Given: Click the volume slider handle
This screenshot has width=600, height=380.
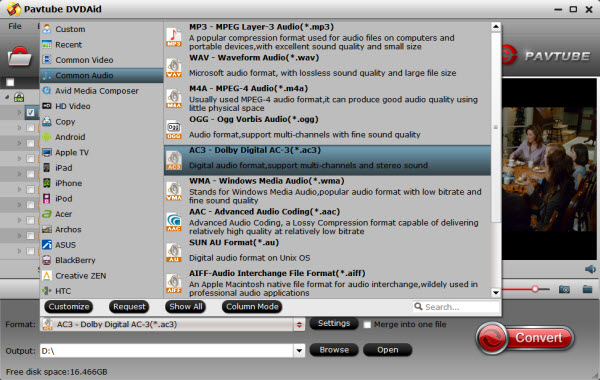Looking at the screenshot, I should [x=535, y=289].
